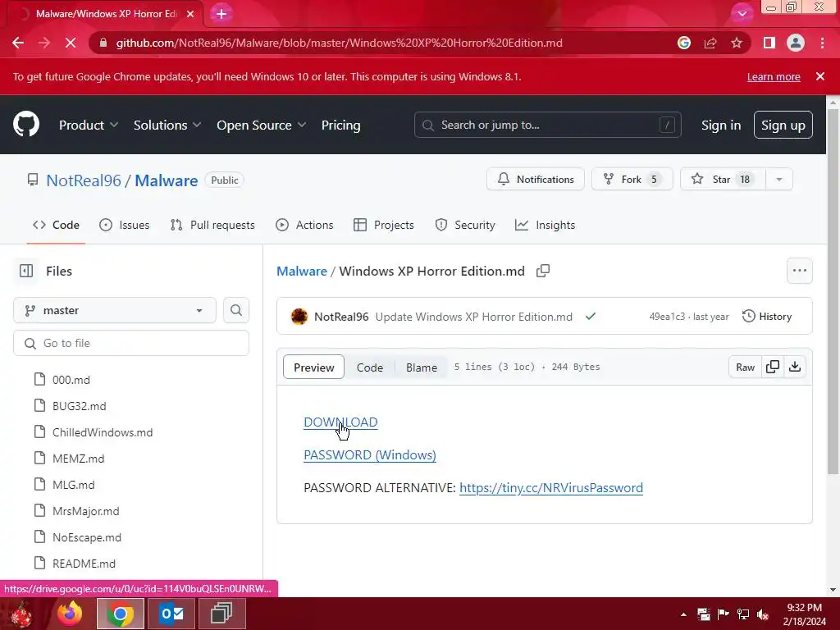Image resolution: width=840 pixels, height=630 pixels.
Task: Click the green commit status checkmark
Action: coord(591,316)
